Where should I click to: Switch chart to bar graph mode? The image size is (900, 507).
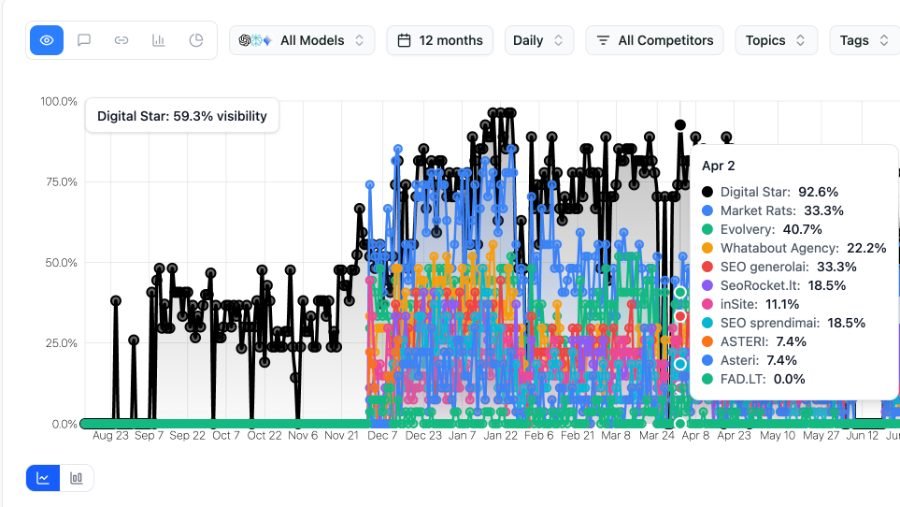(x=76, y=478)
